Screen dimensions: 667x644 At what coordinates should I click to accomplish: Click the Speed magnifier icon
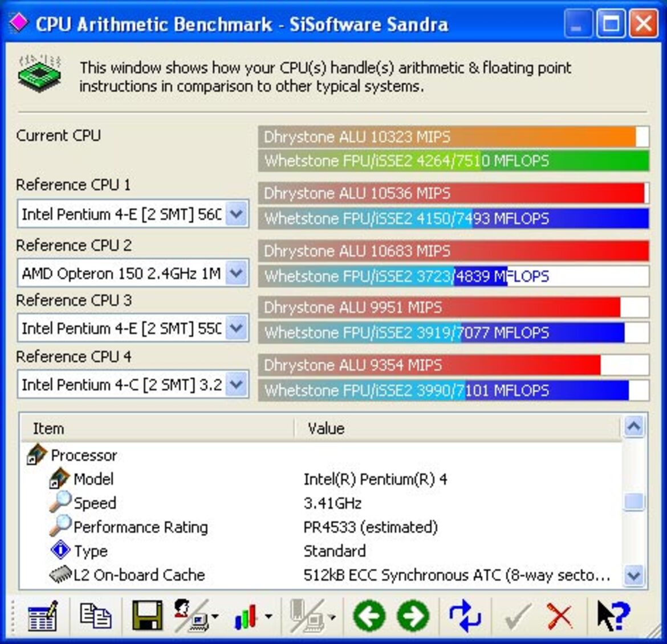(60, 502)
